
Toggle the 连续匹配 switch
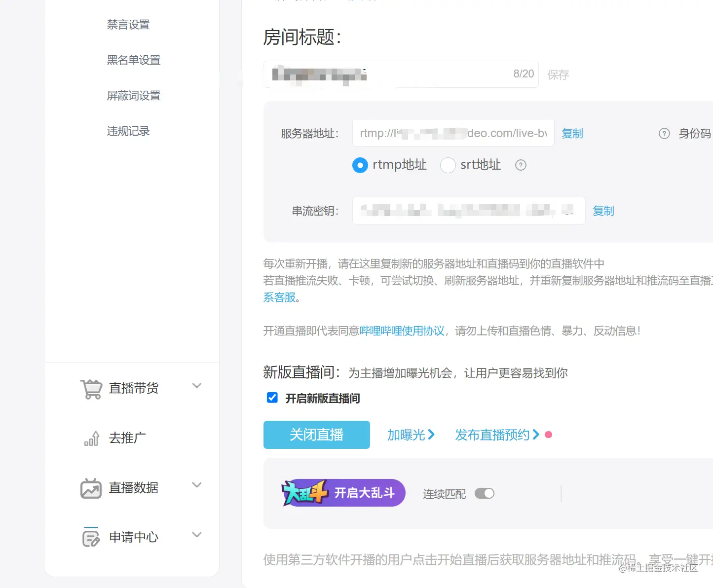pos(485,493)
